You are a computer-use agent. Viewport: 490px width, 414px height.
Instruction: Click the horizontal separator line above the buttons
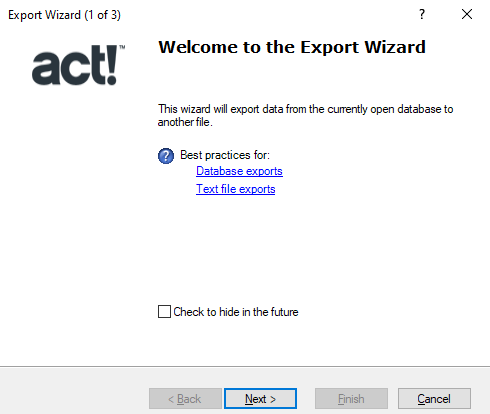[245, 367]
